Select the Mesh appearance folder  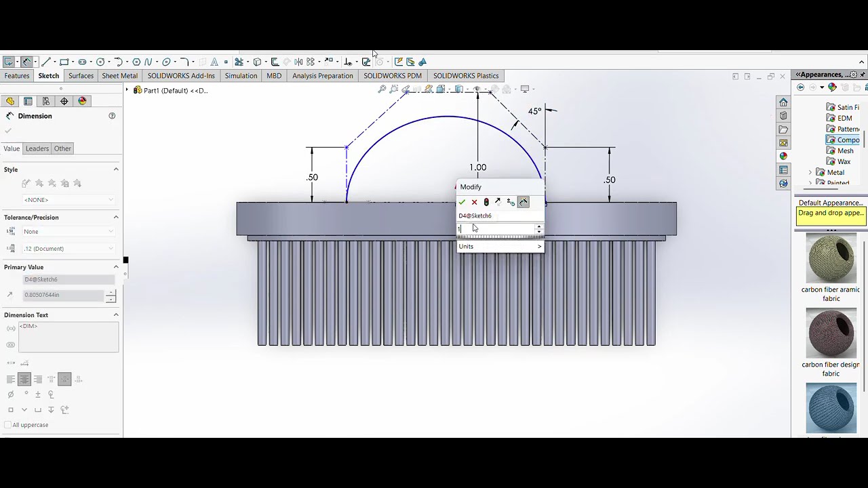(840, 151)
